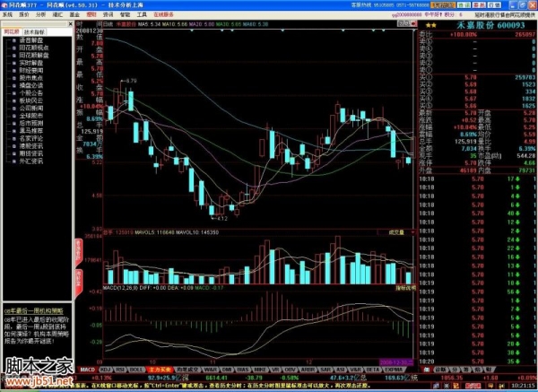Image resolution: width=538 pixels, height=392 pixels.
Task: Switch to the RSI indicator tab
Action: pyautogui.click(x=120, y=370)
